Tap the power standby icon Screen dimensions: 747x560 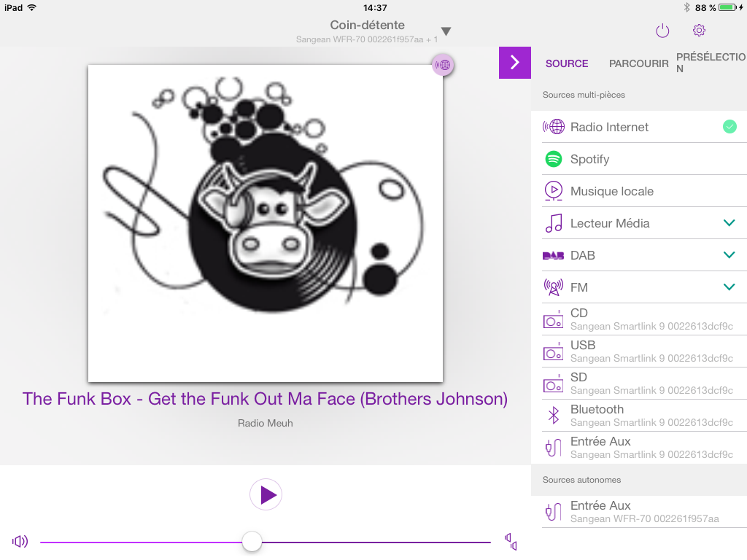click(x=662, y=31)
